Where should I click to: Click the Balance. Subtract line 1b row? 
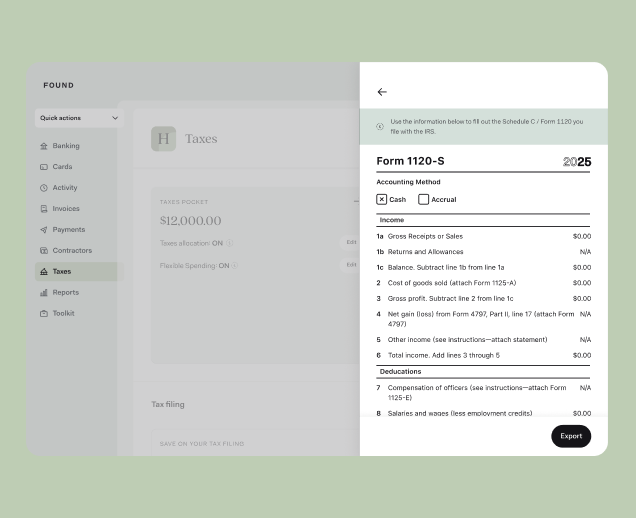pyautogui.click(x=483, y=267)
